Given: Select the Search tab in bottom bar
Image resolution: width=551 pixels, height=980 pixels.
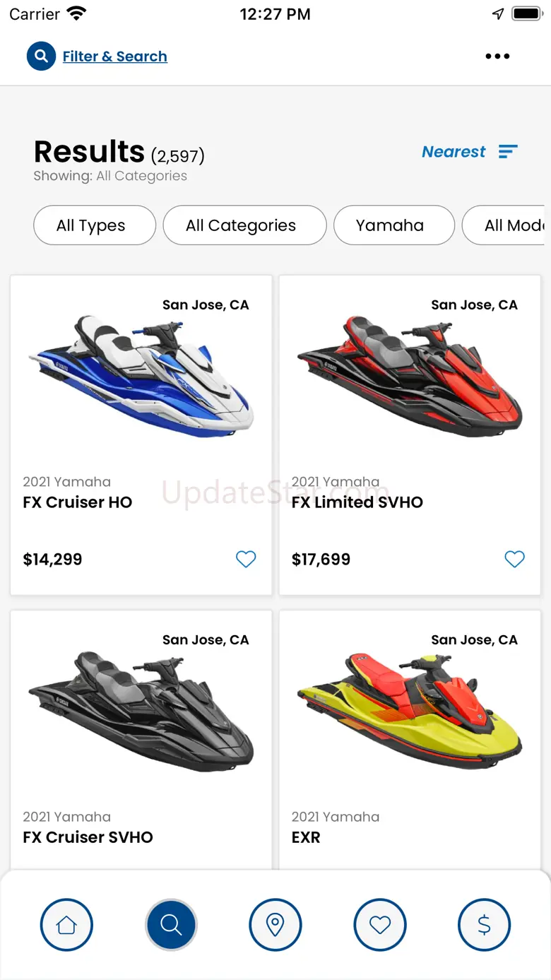Looking at the screenshot, I should click(171, 924).
